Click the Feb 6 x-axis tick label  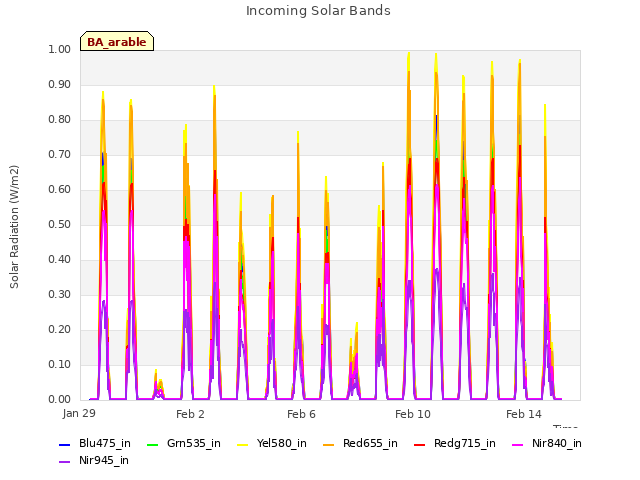(x=301, y=414)
